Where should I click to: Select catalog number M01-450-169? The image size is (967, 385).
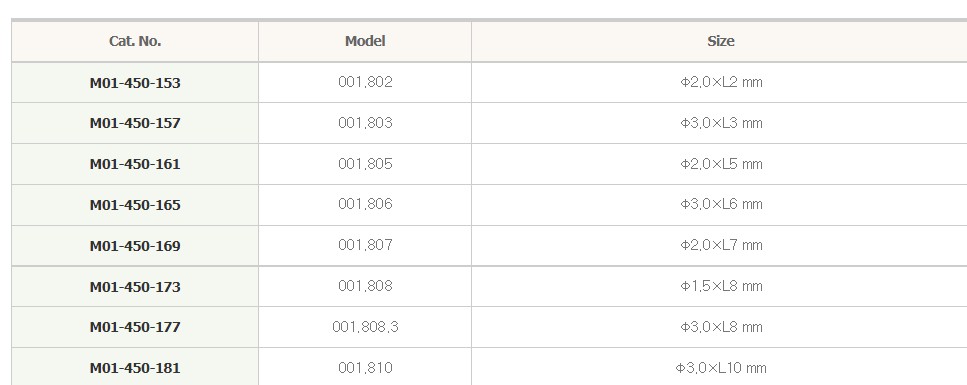(x=135, y=246)
